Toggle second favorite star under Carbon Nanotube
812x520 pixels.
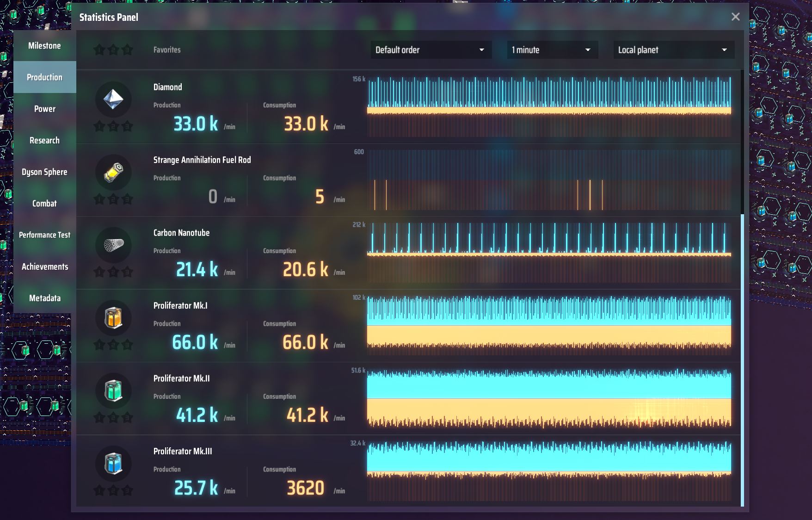click(x=113, y=272)
